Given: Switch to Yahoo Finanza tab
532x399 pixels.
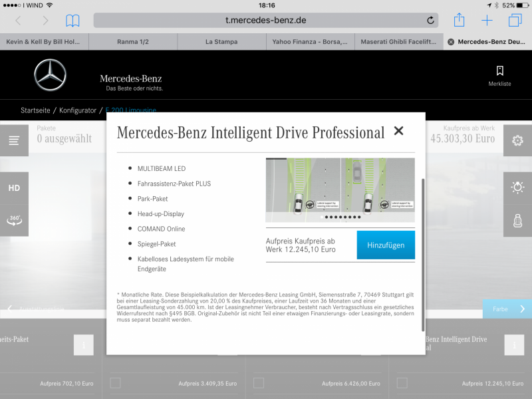Looking at the screenshot, I should [x=310, y=42].
